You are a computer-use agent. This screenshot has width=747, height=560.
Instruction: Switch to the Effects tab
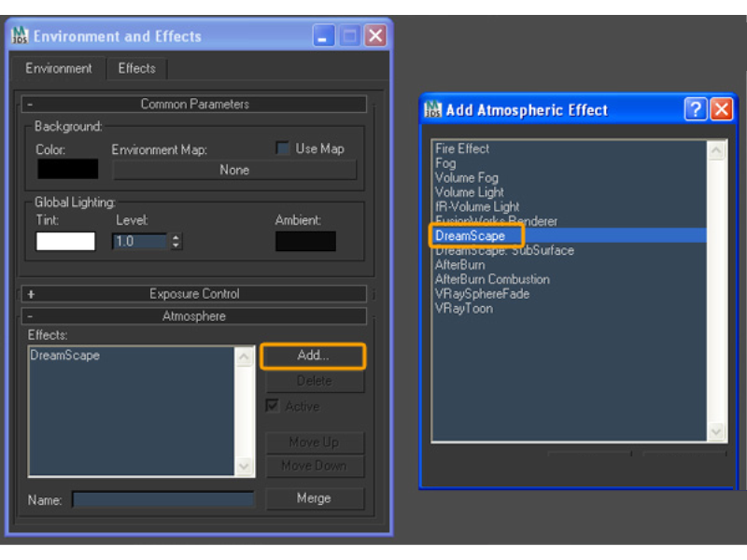136,68
